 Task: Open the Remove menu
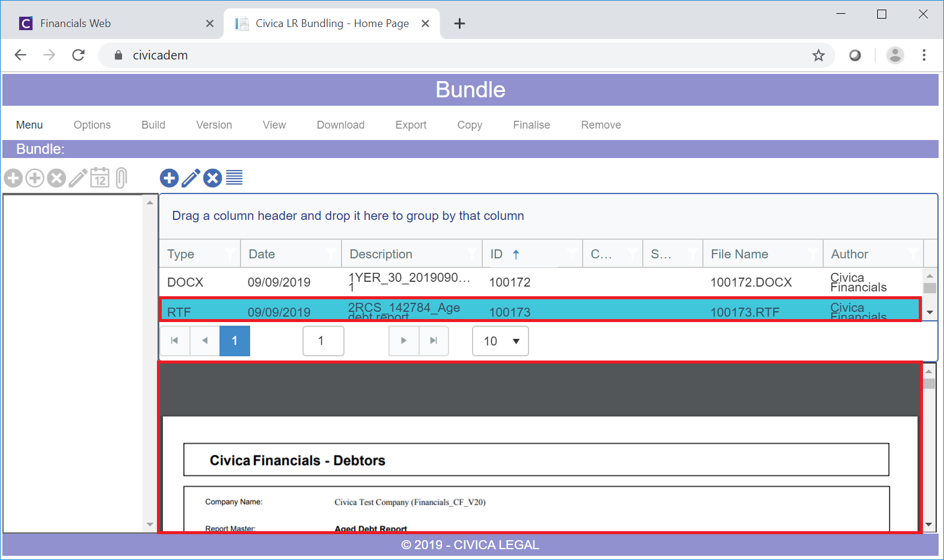(x=601, y=125)
